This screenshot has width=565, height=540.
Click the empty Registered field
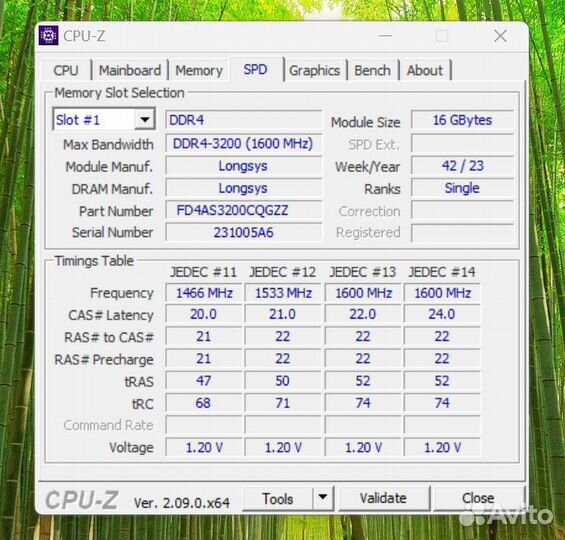(x=462, y=233)
